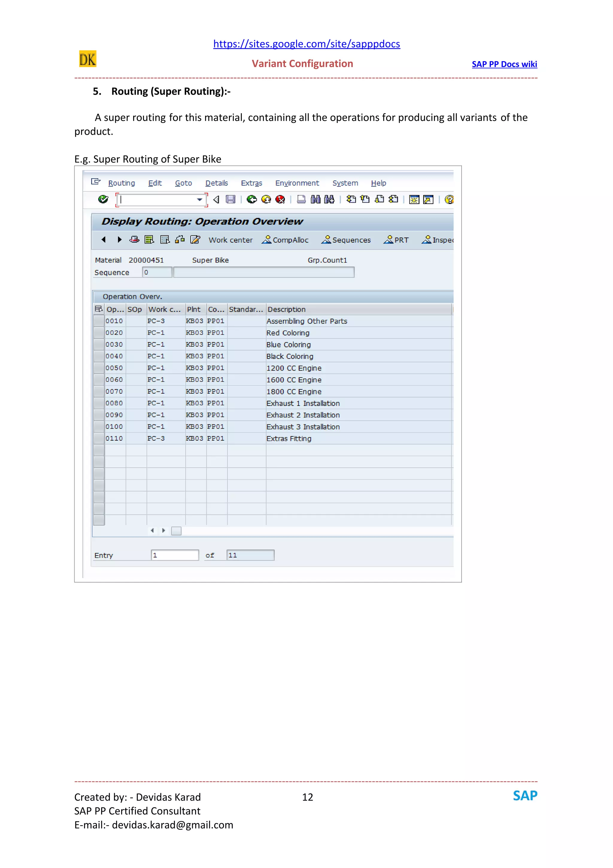The image size is (613, 868).
Task: Click the Generate Shortcut icon
Action: pyautogui.click(x=428, y=199)
